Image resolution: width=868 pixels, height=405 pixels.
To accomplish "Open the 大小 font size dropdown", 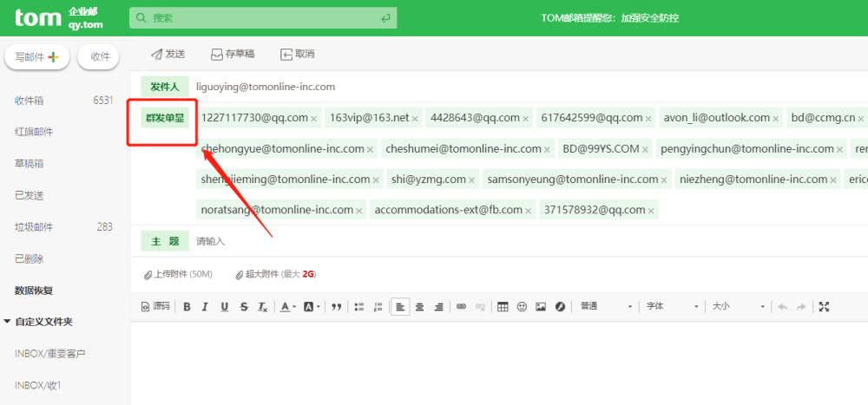I will pos(739,306).
